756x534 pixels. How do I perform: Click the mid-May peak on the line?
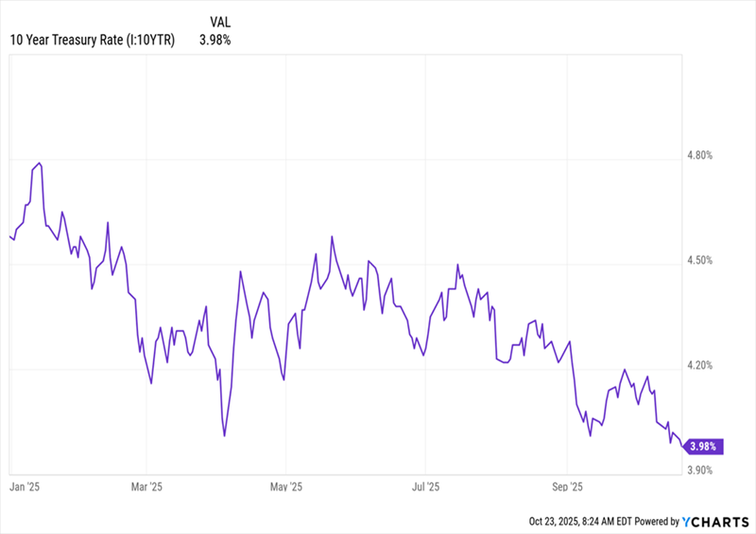click(x=333, y=236)
